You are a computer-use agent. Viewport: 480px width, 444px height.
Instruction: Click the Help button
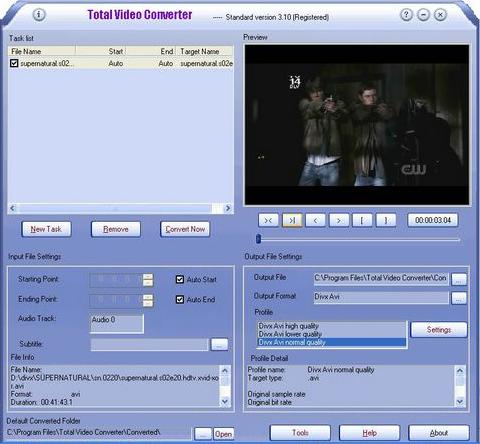click(x=369, y=433)
